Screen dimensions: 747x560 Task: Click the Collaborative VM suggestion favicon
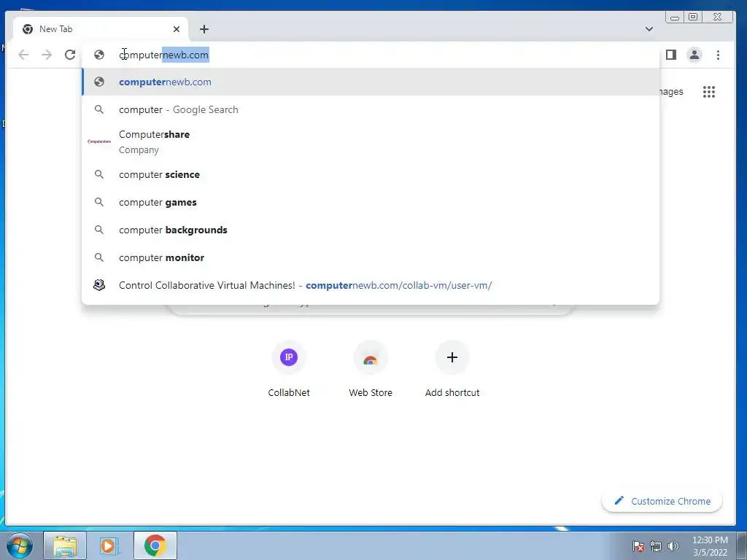99,285
